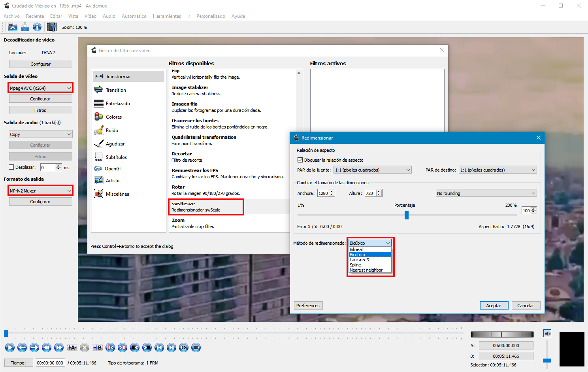Click the greyed X icon between markers A and B
Viewport: 588px width, 372px height.
85,347
